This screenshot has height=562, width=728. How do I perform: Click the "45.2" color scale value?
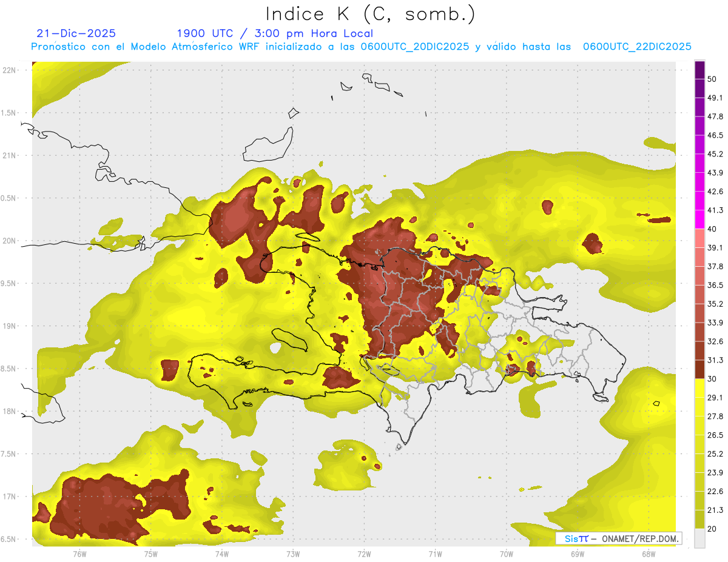point(715,154)
